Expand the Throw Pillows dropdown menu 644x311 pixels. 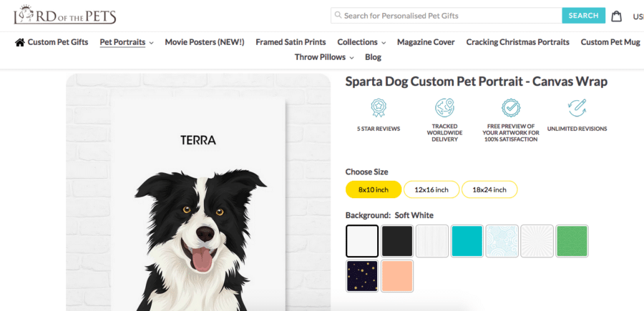(x=324, y=57)
